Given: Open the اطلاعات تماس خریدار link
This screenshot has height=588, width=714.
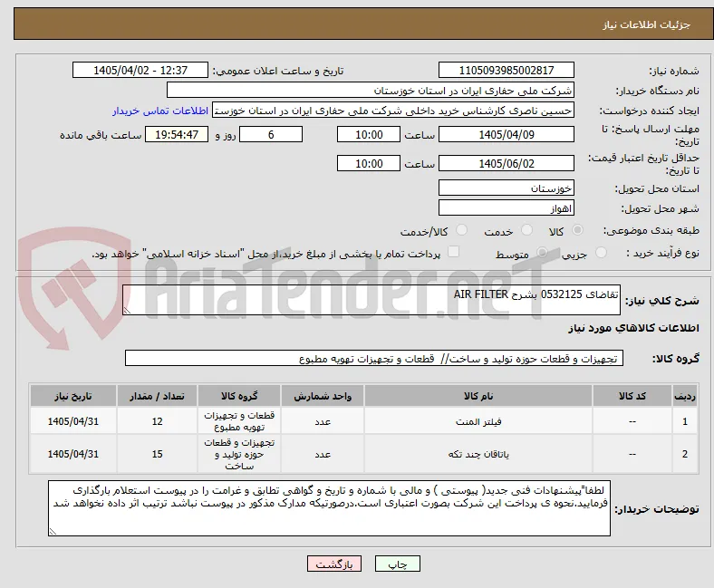Looking at the screenshot, I should click(x=160, y=111).
